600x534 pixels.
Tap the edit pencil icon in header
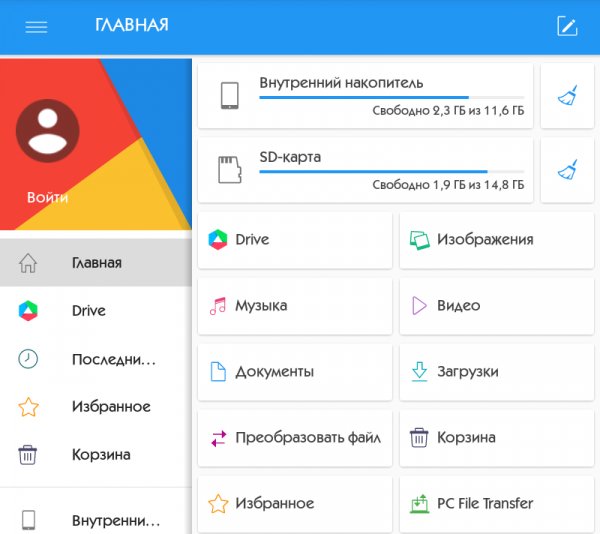pos(567,26)
